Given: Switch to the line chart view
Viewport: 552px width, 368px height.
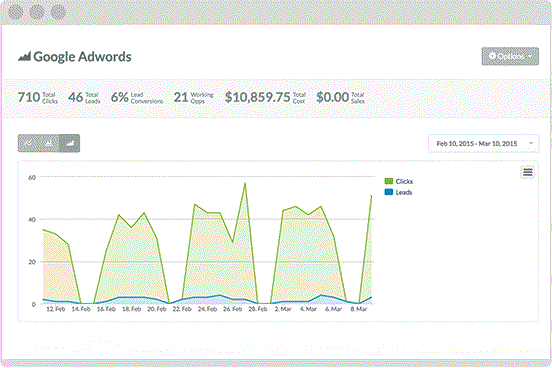Looking at the screenshot, I should [x=29, y=143].
